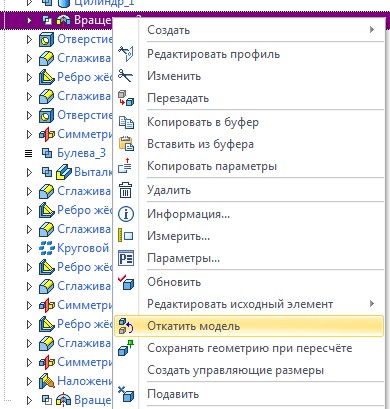Choose Копировать параметры from context menu
390x409 pixels.
click(212, 166)
